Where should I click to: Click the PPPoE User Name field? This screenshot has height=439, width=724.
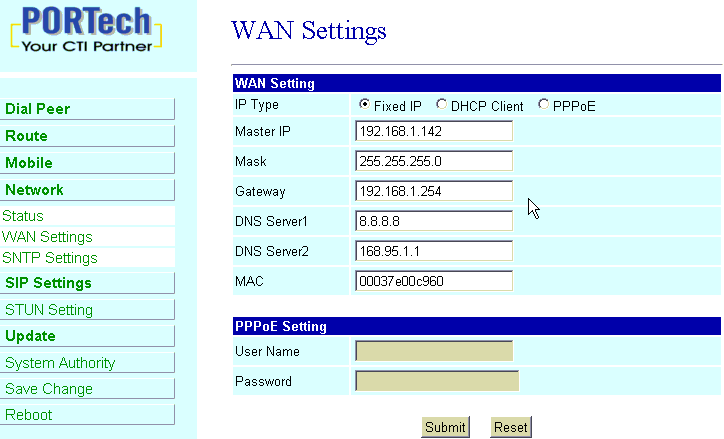(x=434, y=351)
